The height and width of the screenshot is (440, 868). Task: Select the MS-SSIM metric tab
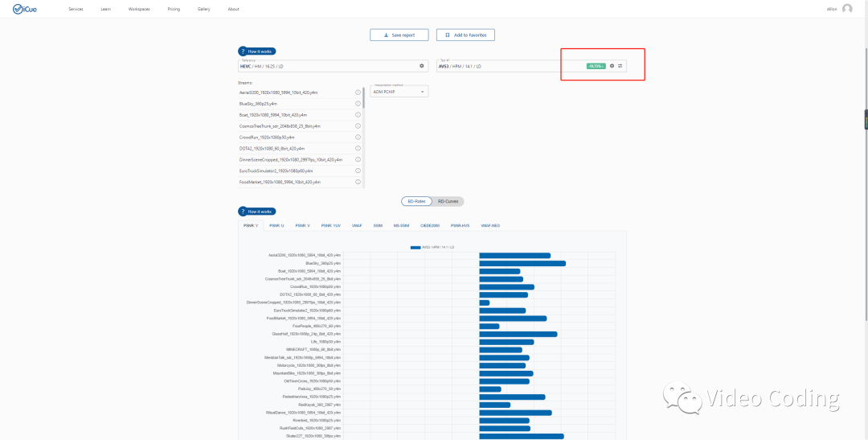click(x=401, y=226)
